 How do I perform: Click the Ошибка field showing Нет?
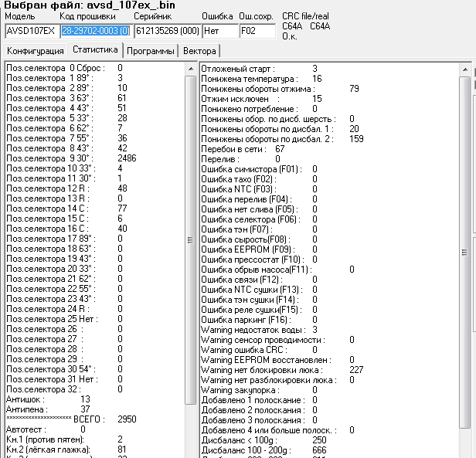(219, 32)
